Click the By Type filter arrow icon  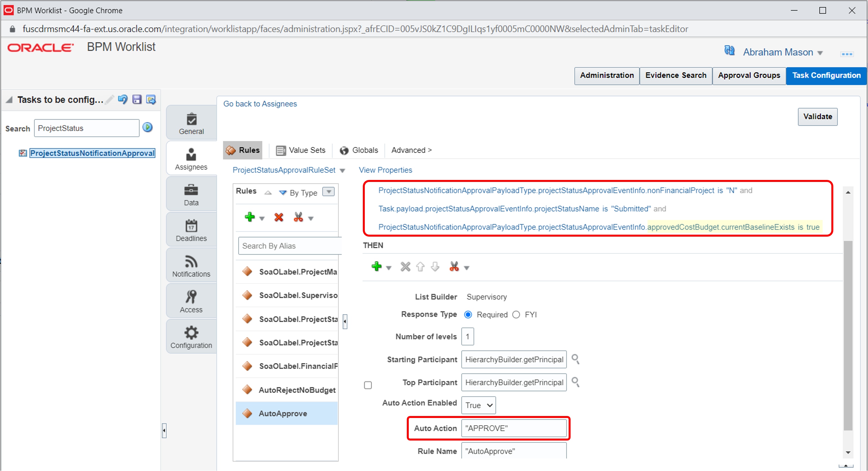tap(283, 193)
